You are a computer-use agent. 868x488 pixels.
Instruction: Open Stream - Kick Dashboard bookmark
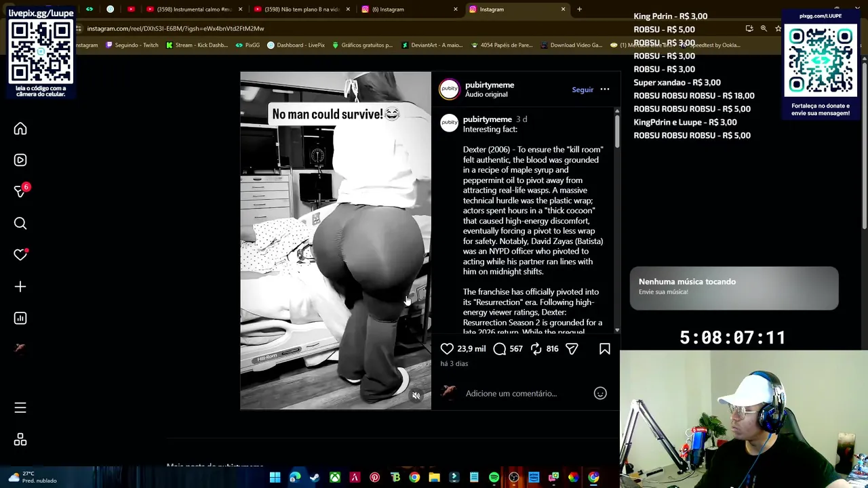pyautogui.click(x=197, y=45)
